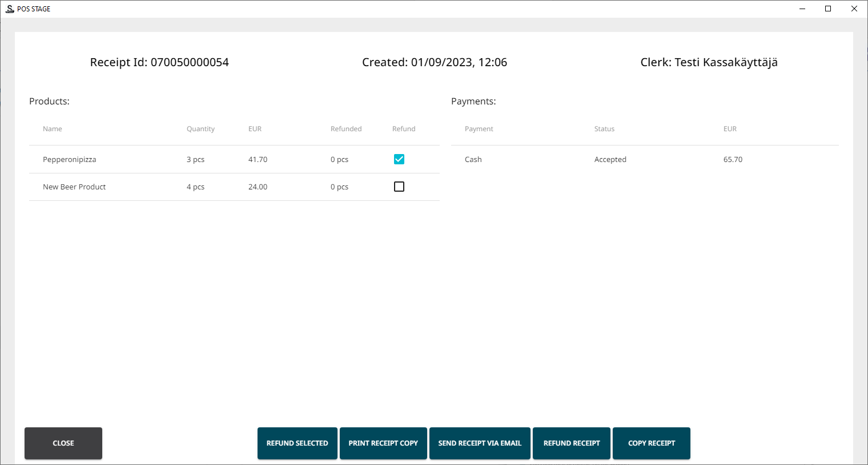
Task: Click the Receipt Id text at top
Action: 159,62
